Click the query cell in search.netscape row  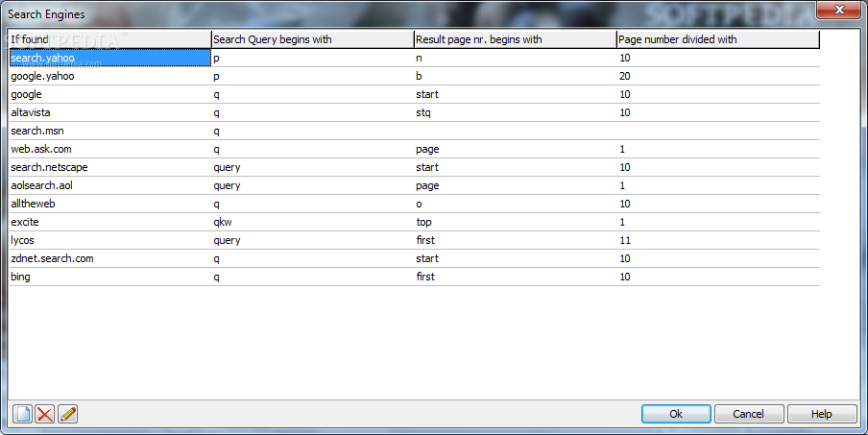click(x=313, y=167)
